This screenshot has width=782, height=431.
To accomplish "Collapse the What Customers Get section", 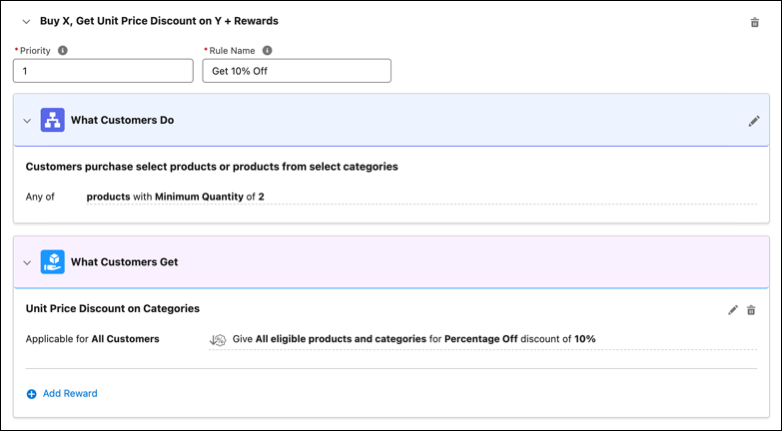I will coord(27,263).
